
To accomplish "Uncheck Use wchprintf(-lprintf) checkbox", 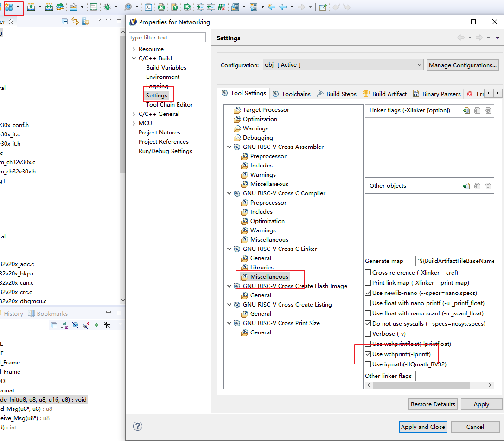I will pyautogui.click(x=368, y=354).
